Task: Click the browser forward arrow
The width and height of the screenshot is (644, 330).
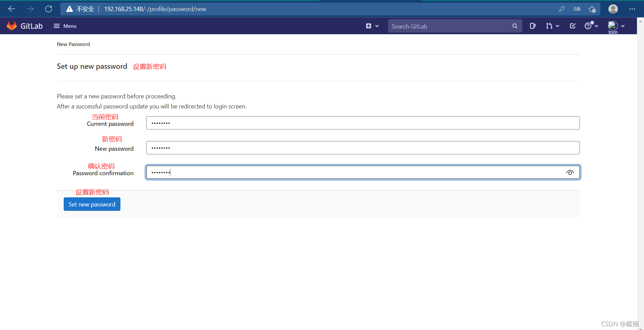Action: [x=30, y=9]
